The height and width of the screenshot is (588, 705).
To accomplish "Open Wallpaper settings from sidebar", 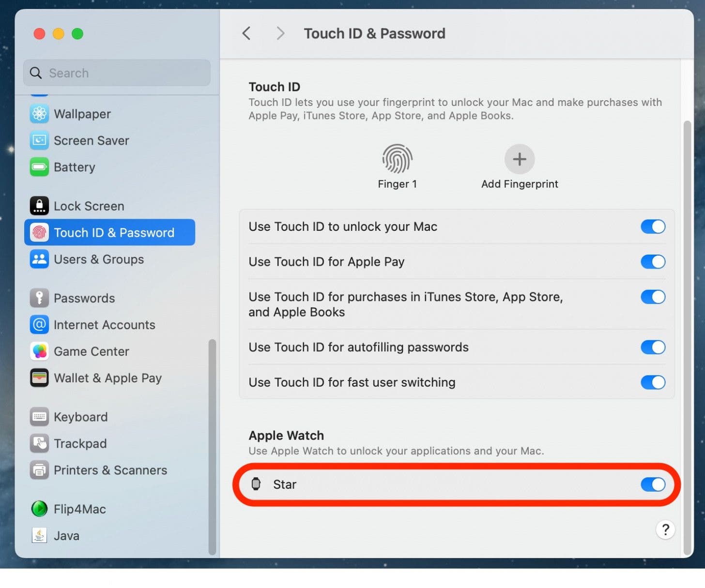I will [82, 114].
